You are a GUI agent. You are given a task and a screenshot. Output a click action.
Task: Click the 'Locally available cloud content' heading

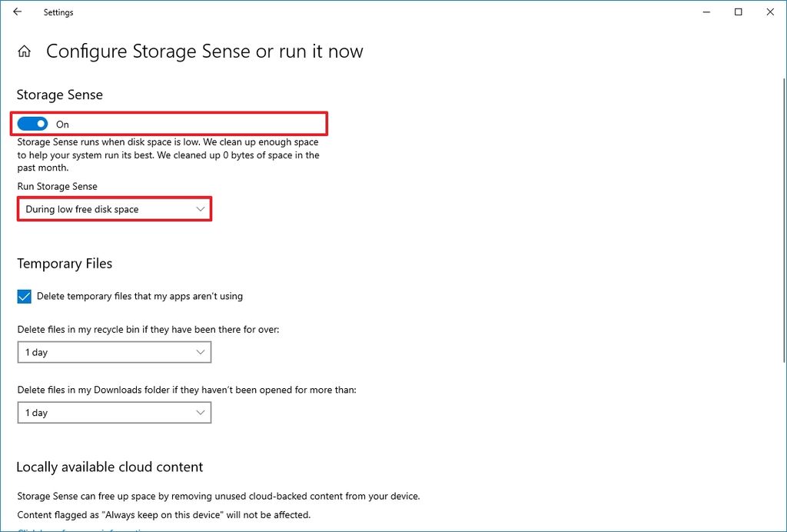pyautogui.click(x=110, y=467)
